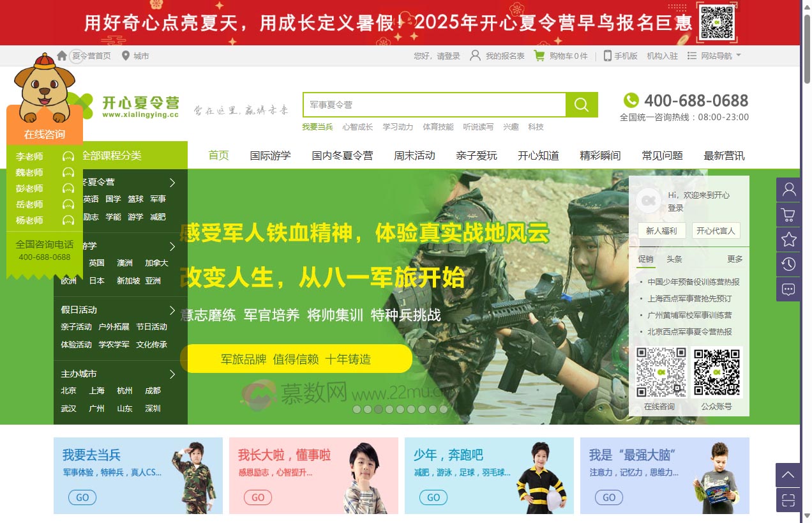
Task: Open the shopping cart icon in the right sidebar
Action: tap(788, 215)
